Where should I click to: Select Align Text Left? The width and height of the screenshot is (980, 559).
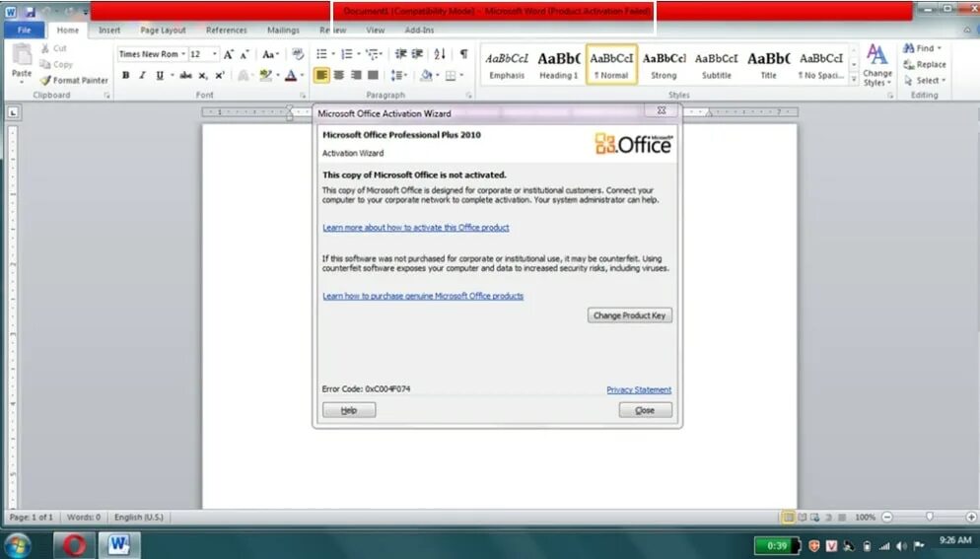click(x=321, y=76)
